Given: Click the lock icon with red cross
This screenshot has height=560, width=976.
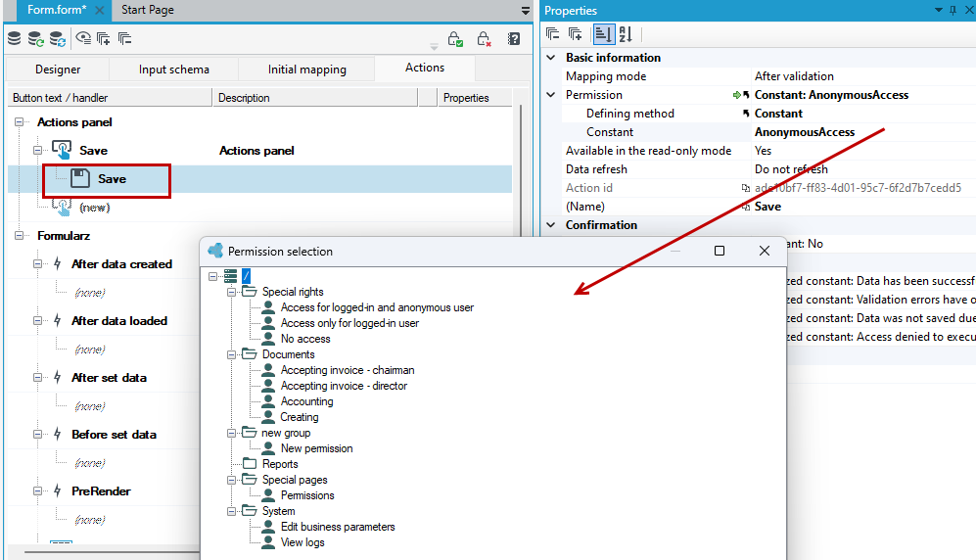Looking at the screenshot, I should click(485, 38).
